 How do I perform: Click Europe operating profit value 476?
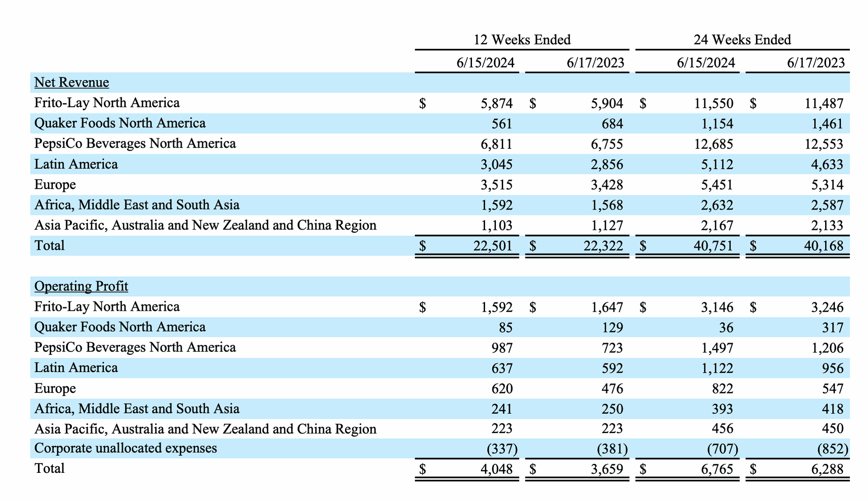point(612,389)
